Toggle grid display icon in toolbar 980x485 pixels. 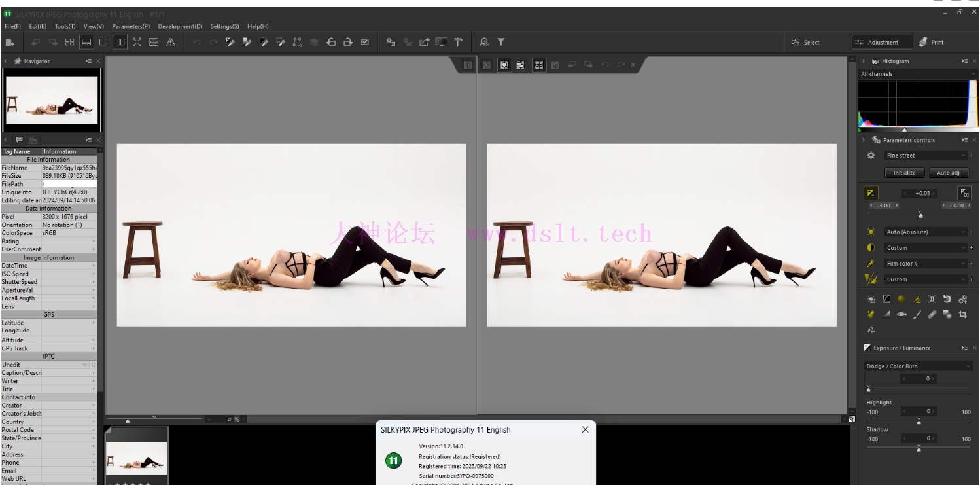point(154,42)
